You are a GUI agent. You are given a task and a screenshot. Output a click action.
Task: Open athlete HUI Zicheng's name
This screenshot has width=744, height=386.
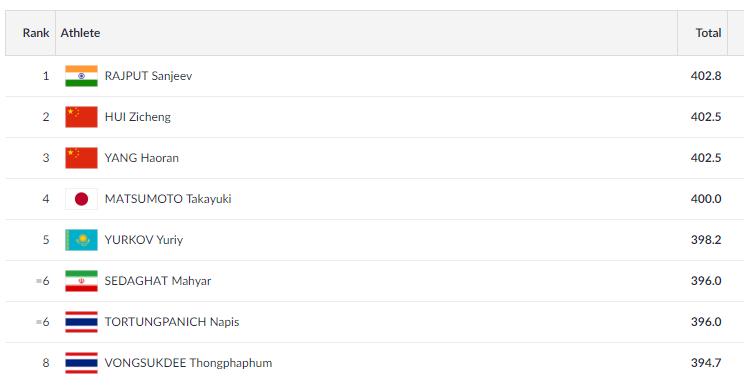point(138,117)
